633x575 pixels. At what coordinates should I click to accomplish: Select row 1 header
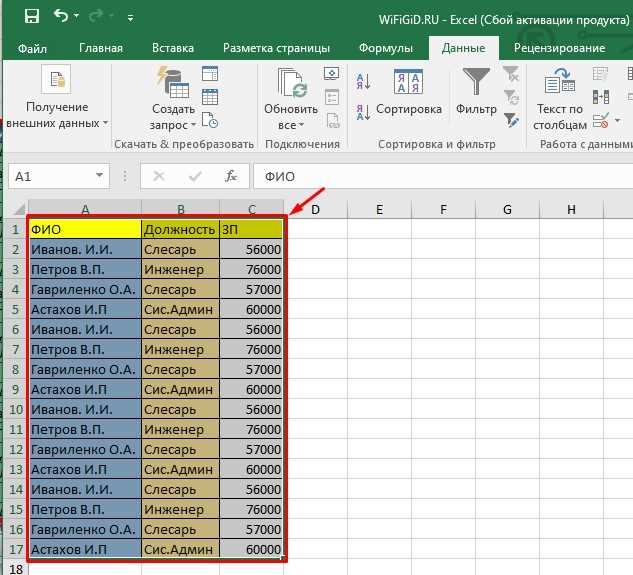[15, 229]
